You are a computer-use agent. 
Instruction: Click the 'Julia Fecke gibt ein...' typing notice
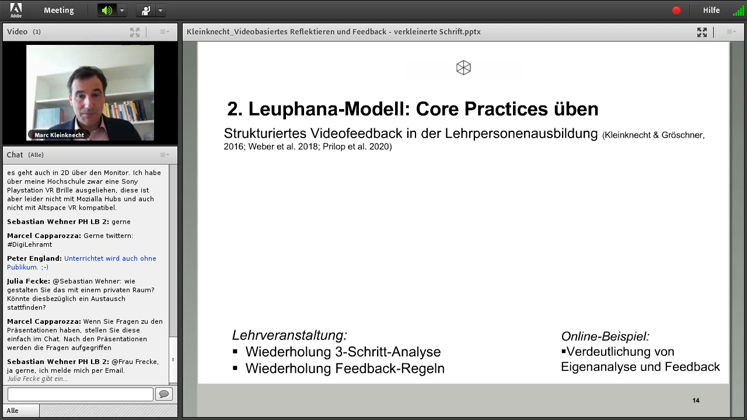click(x=37, y=379)
